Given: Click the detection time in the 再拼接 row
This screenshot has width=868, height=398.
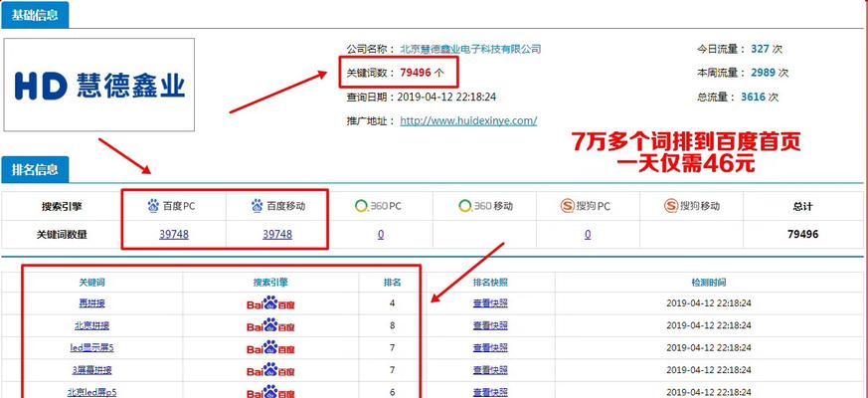Looking at the screenshot, I should pyautogui.click(x=709, y=303).
